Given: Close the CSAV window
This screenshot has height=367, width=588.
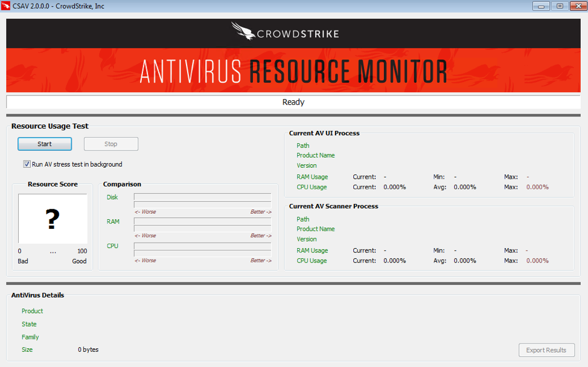Looking at the screenshot, I should [x=578, y=6].
